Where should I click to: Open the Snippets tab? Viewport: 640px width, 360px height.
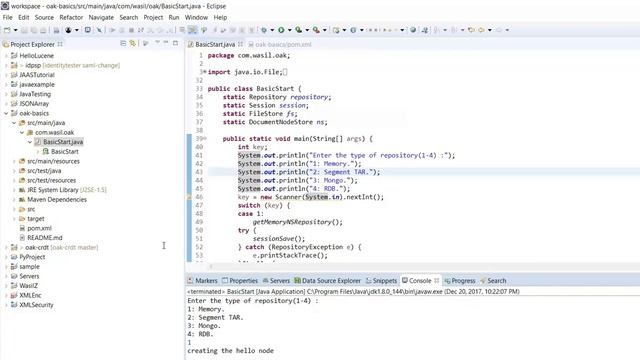[382, 281]
